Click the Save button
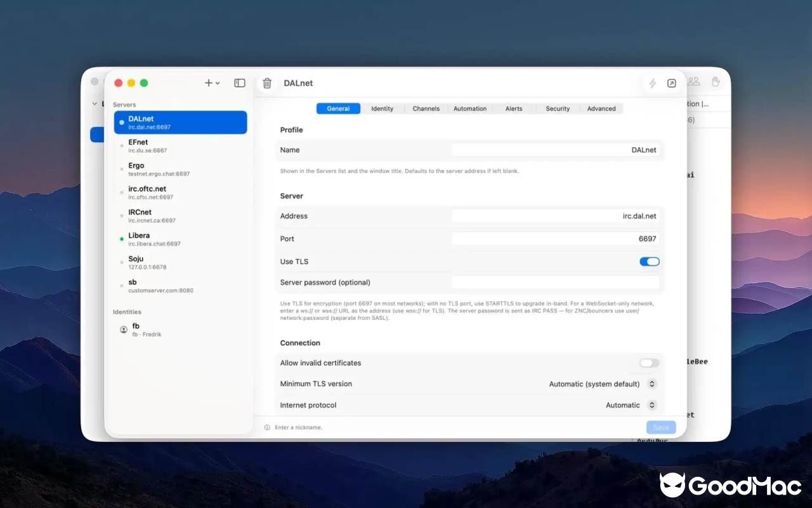Screen dimensions: 812x508 [x=661, y=427]
